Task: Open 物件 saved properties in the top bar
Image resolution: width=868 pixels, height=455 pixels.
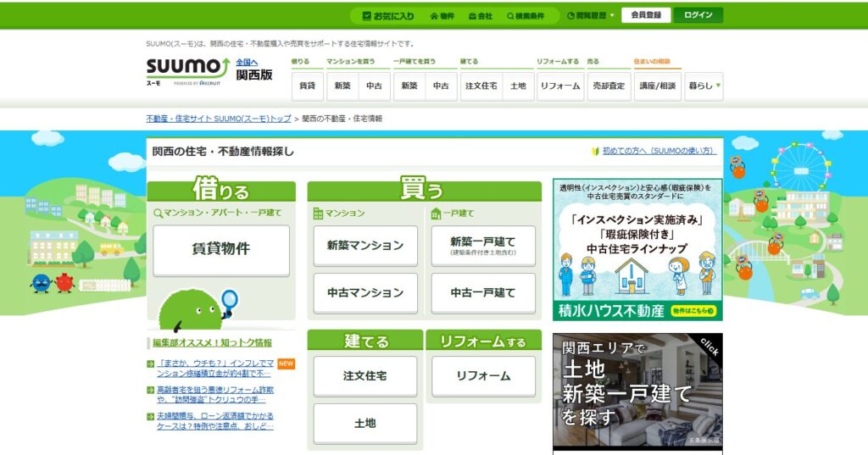Action: click(442, 16)
